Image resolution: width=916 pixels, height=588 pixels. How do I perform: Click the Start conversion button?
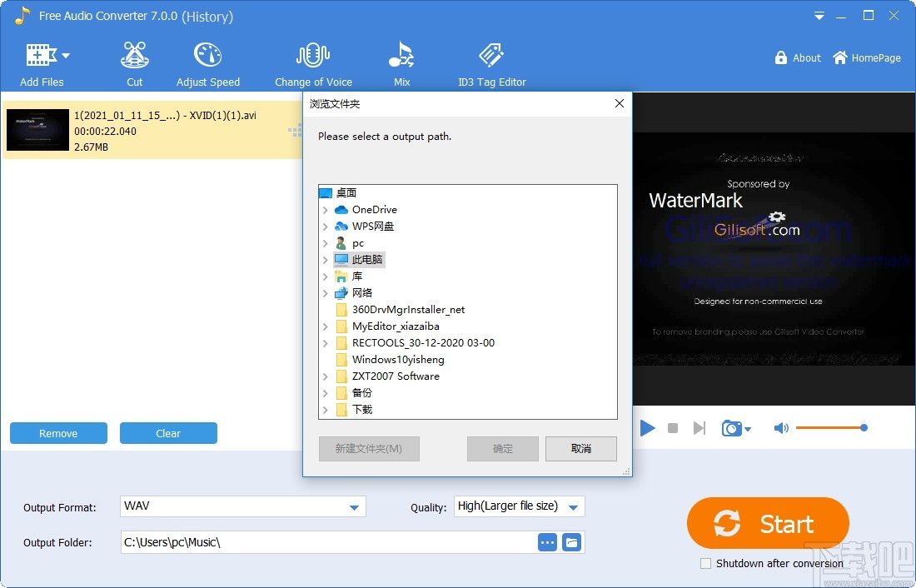pos(767,524)
